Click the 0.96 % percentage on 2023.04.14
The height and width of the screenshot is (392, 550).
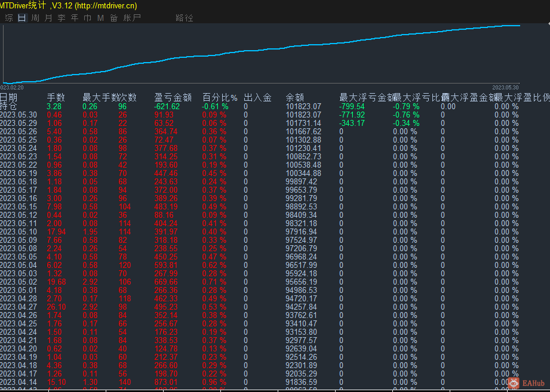[214, 382]
